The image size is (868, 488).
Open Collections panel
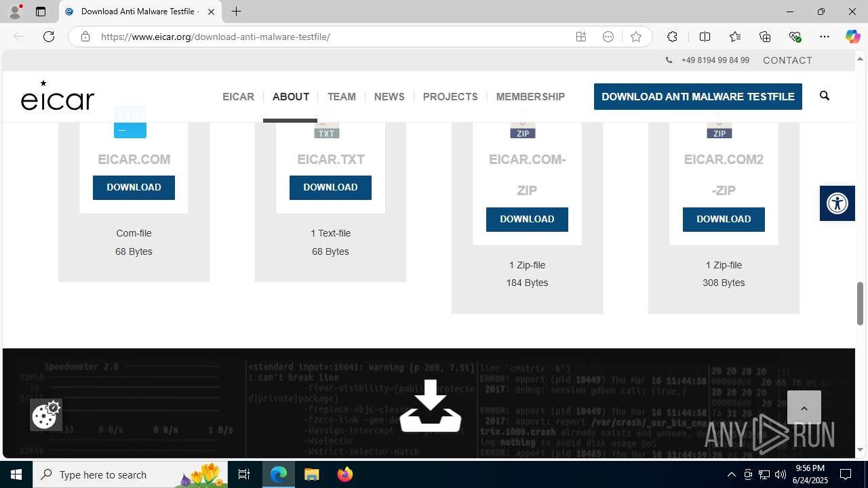click(x=765, y=37)
